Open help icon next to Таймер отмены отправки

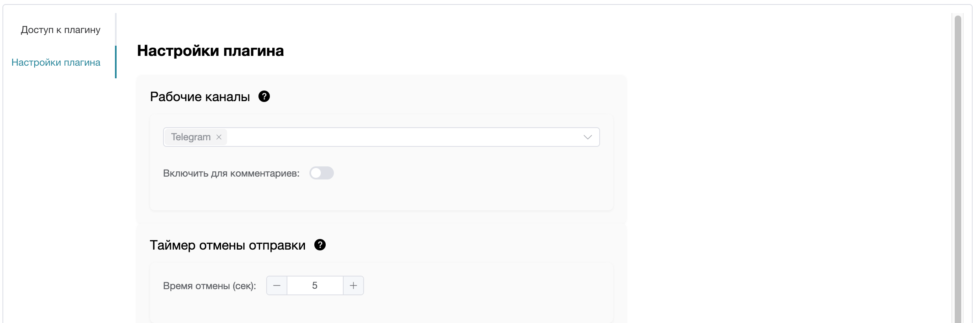tap(320, 245)
